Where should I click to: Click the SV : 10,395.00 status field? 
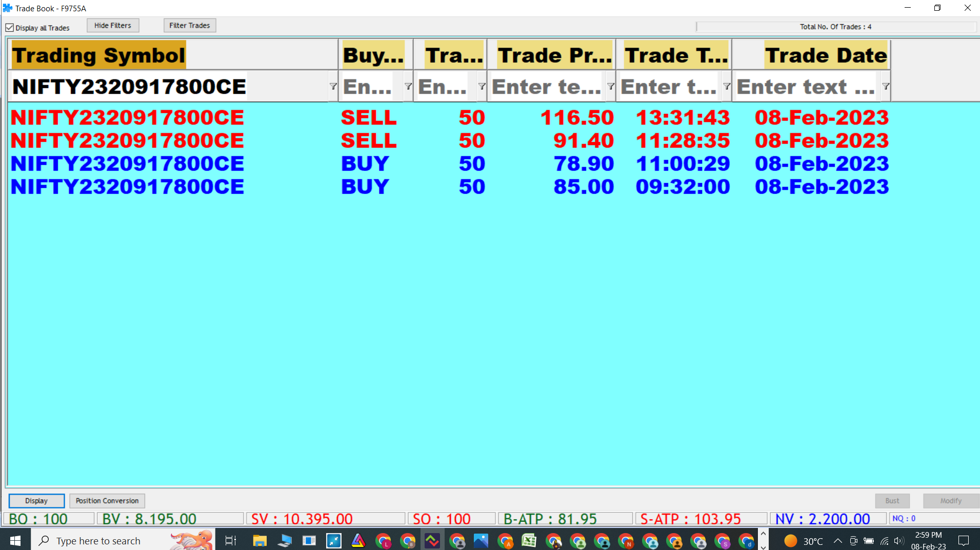(326, 519)
